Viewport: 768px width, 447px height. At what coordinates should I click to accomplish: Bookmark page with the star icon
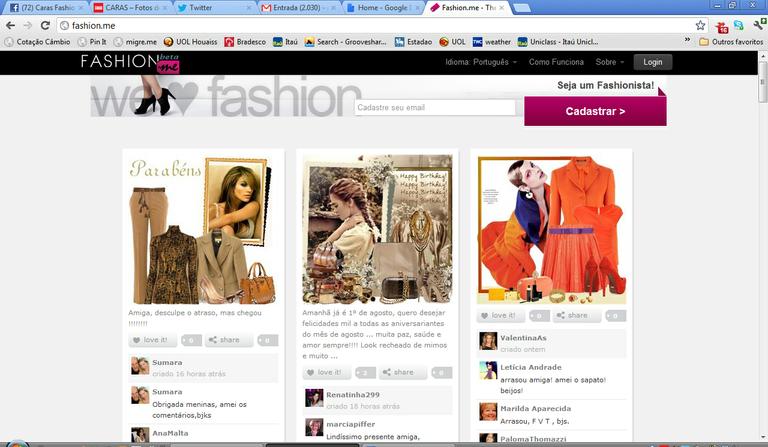point(700,25)
